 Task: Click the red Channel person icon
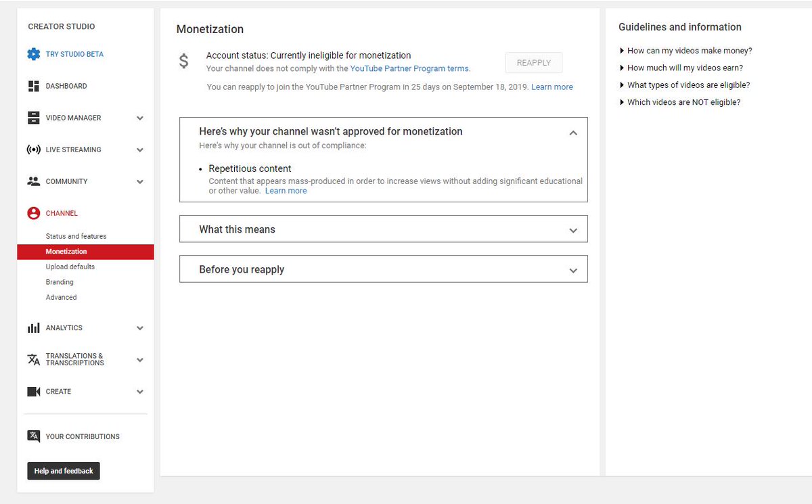point(34,213)
